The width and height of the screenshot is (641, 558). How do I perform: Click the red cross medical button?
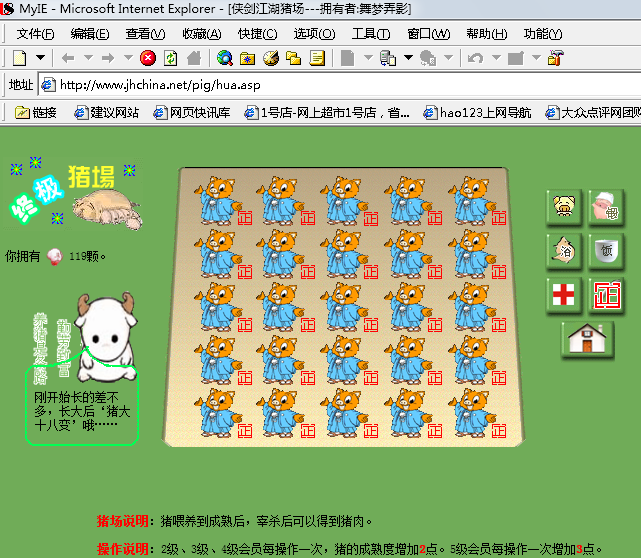[x=564, y=295]
